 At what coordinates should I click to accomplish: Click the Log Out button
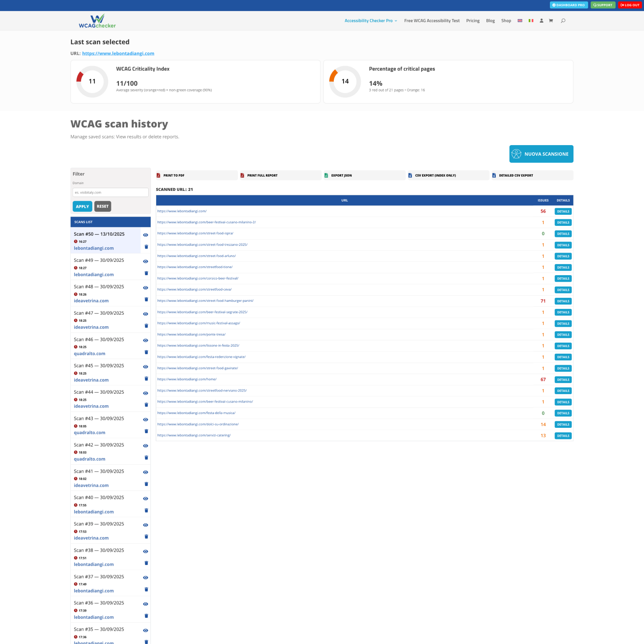click(x=630, y=5)
